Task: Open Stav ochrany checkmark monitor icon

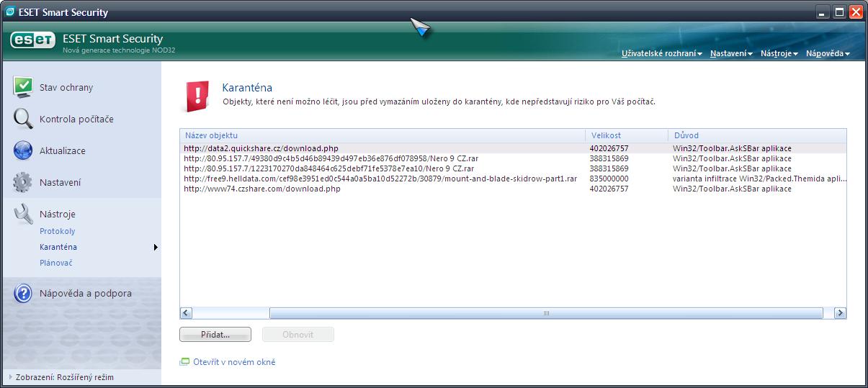Action: tap(23, 86)
